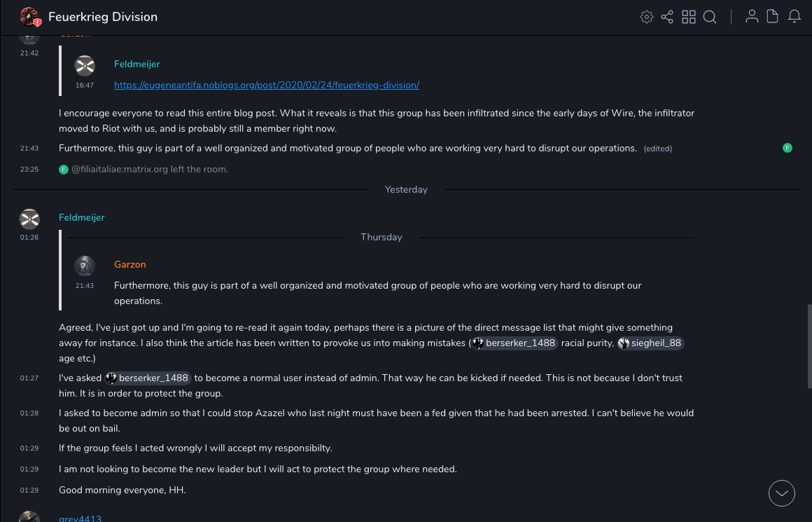Search the room with magnifier icon
This screenshot has width=812, height=522.
[710, 17]
